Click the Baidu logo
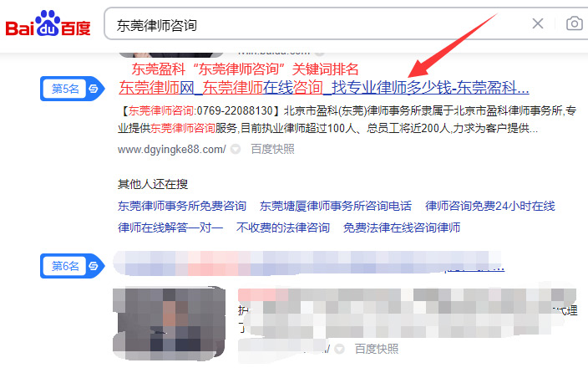Viewport: 588px width, 368px height. [48, 23]
